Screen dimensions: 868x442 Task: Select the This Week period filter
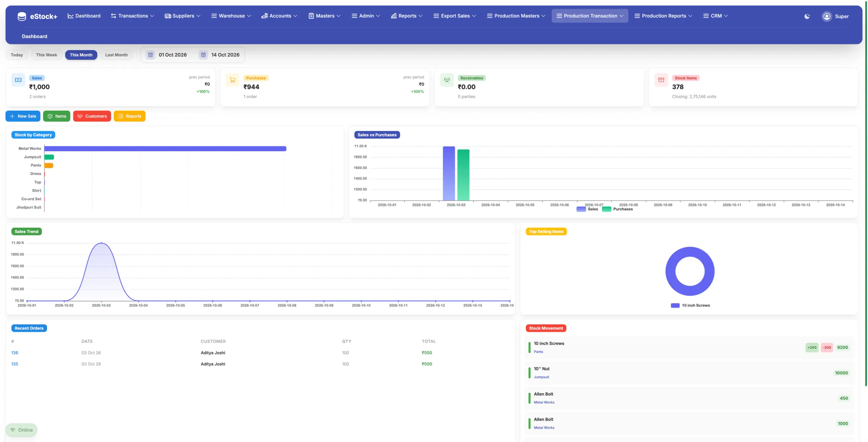click(46, 55)
